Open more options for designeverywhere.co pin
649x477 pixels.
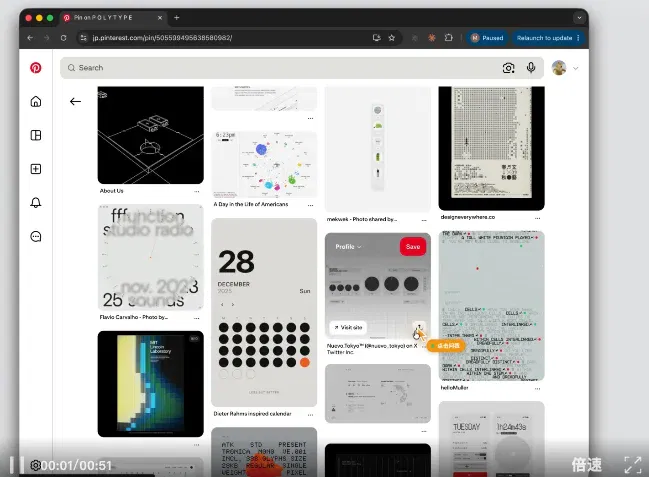[x=537, y=218]
